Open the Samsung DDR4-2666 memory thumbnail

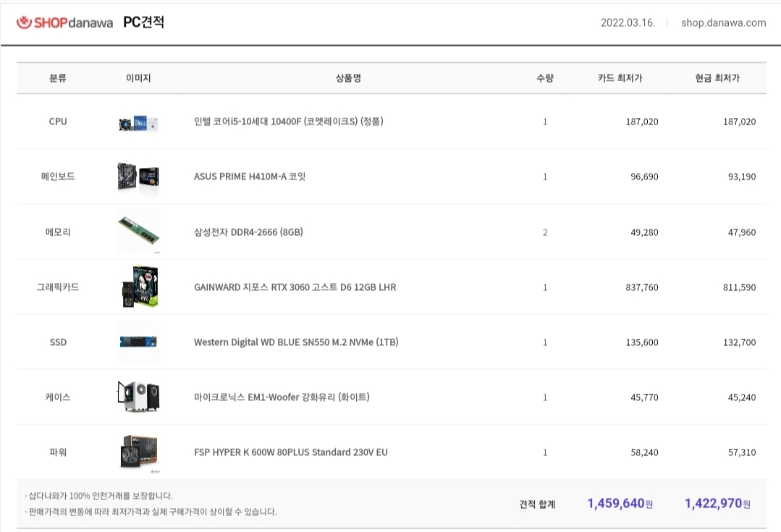coord(138,232)
